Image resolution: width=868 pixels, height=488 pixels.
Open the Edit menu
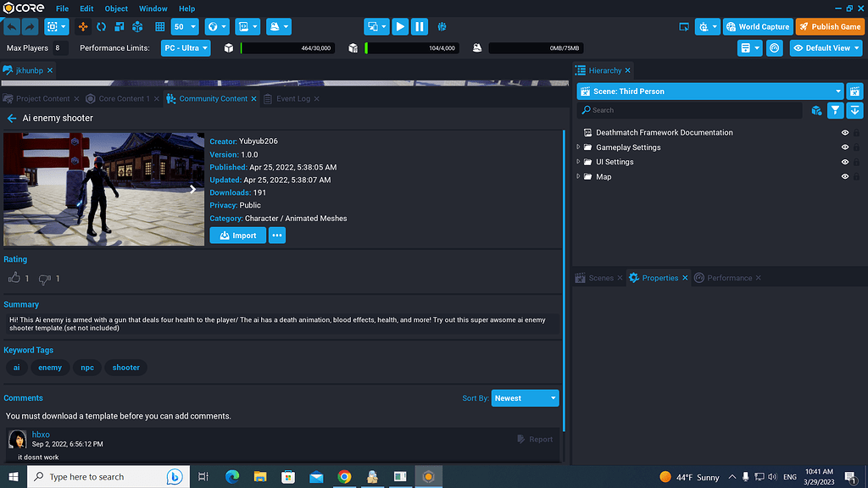(x=86, y=8)
